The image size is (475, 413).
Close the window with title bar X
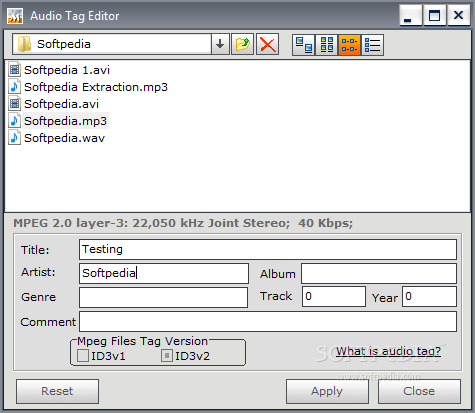pyautogui.click(x=458, y=16)
